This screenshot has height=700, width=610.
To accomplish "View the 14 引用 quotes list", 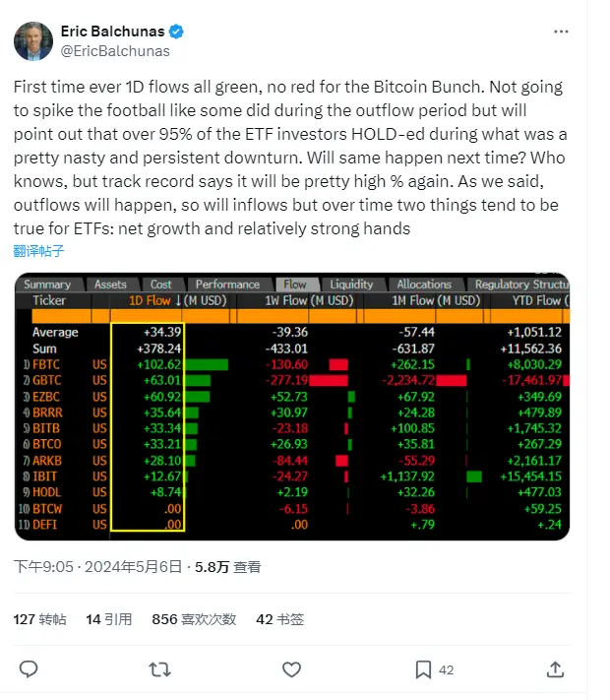I will click(x=108, y=619).
